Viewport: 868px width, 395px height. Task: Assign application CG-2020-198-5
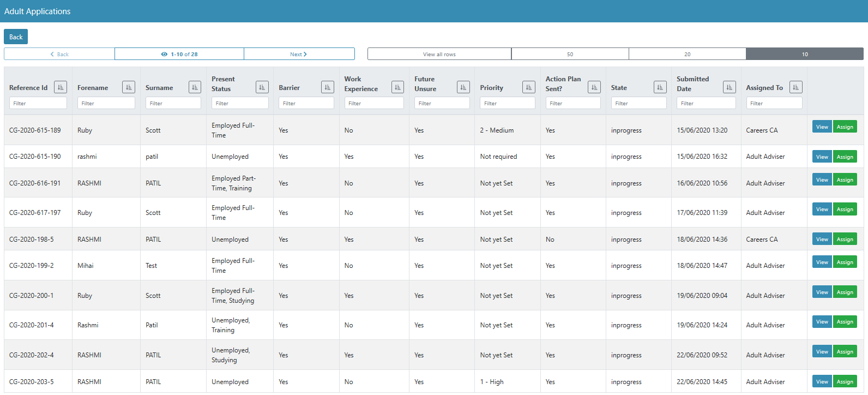click(x=845, y=239)
